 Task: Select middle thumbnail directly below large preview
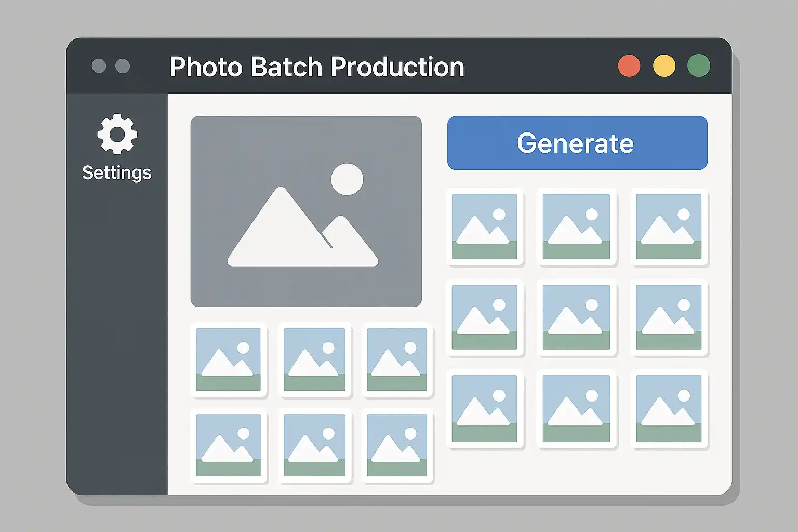point(315,360)
